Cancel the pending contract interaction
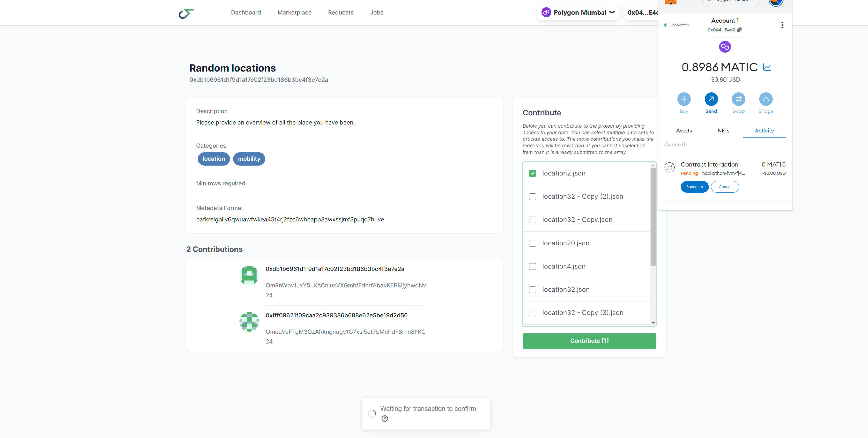This screenshot has width=868, height=438. tap(724, 187)
